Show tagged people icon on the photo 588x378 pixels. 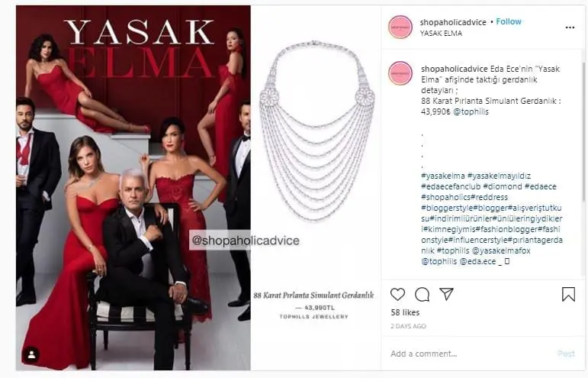tap(31, 354)
